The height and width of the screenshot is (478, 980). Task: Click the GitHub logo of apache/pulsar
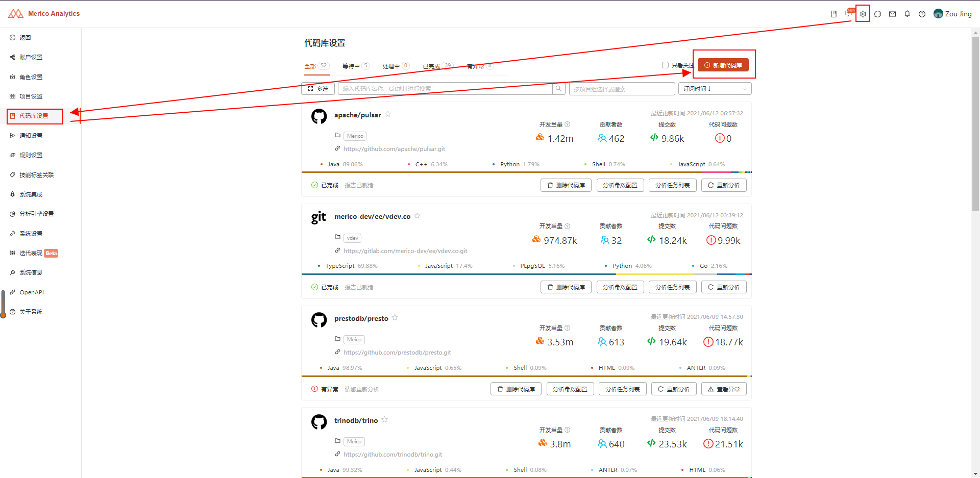(319, 116)
